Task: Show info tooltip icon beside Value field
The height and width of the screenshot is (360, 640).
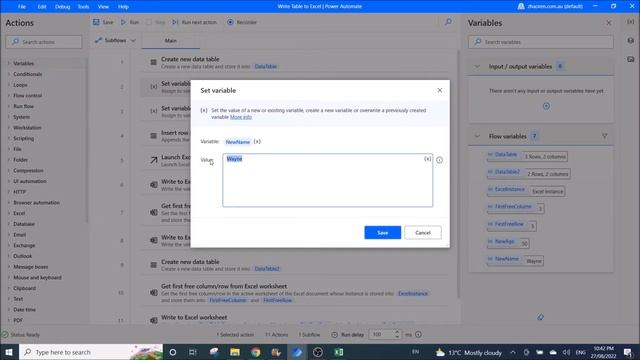Action: [439, 160]
